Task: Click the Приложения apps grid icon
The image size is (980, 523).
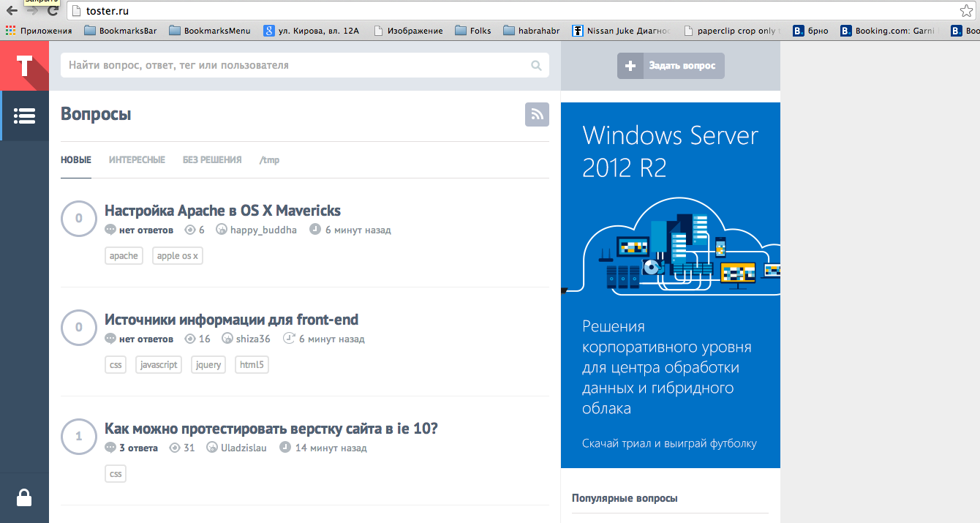Action: coord(10,31)
